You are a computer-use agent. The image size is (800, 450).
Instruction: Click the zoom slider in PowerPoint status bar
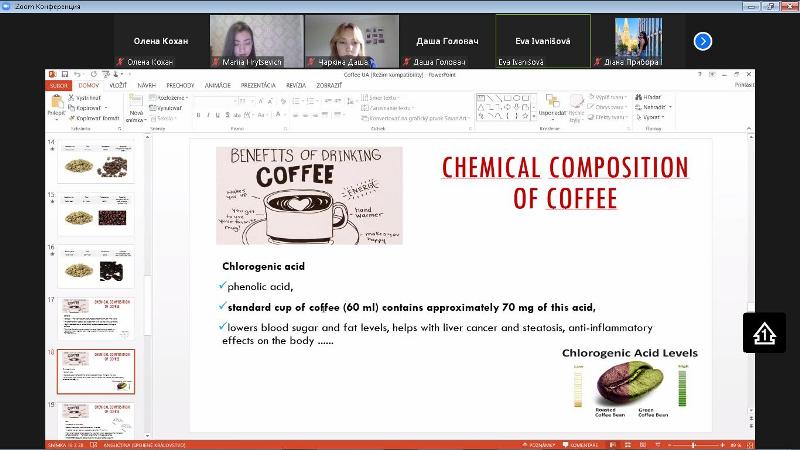pyautogui.click(x=695, y=445)
